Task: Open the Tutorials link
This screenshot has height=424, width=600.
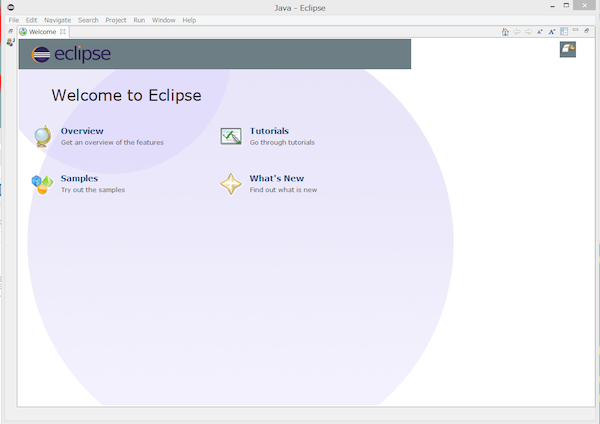Action: pyautogui.click(x=269, y=131)
